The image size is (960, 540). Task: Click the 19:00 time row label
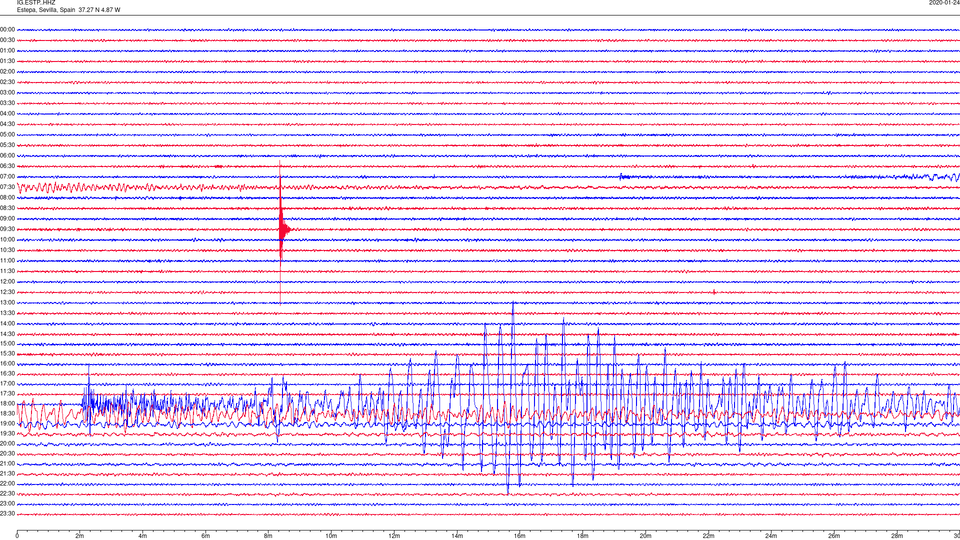(x=7, y=424)
